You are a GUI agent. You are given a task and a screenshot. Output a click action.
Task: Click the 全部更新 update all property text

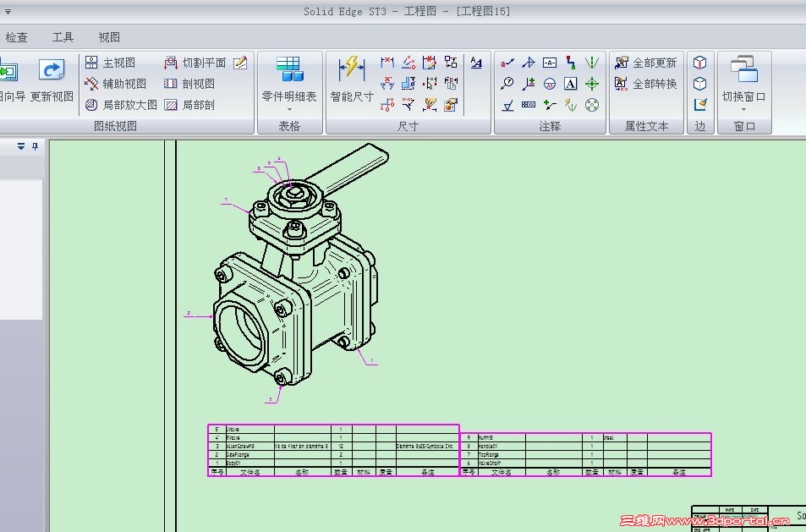(x=646, y=63)
